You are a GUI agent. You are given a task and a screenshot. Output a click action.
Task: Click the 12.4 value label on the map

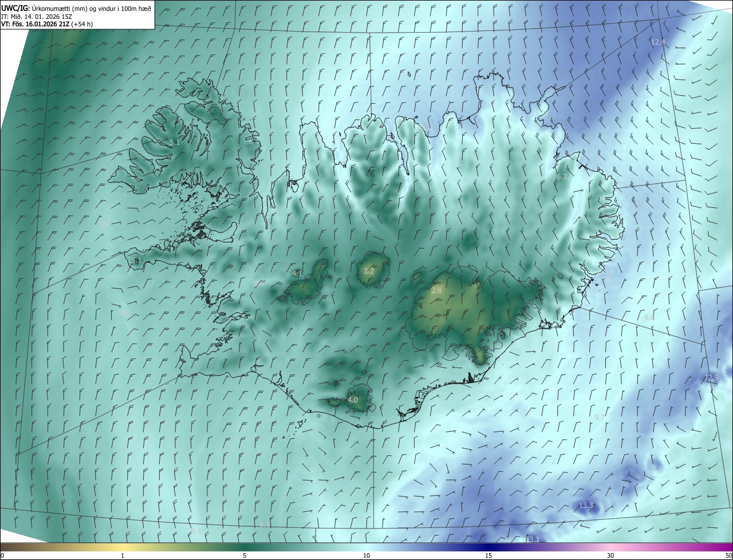click(x=658, y=42)
